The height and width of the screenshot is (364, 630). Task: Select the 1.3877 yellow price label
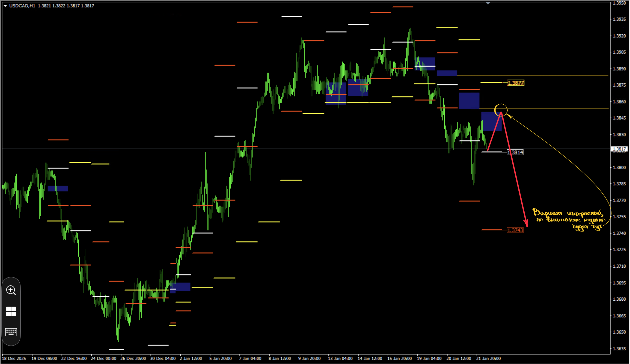coord(515,83)
